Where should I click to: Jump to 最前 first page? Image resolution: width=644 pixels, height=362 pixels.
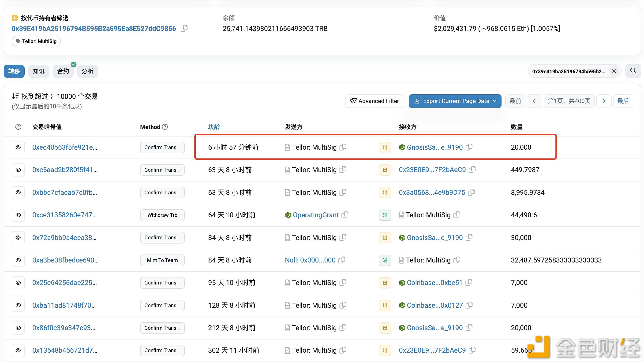(x=515, y=101)
